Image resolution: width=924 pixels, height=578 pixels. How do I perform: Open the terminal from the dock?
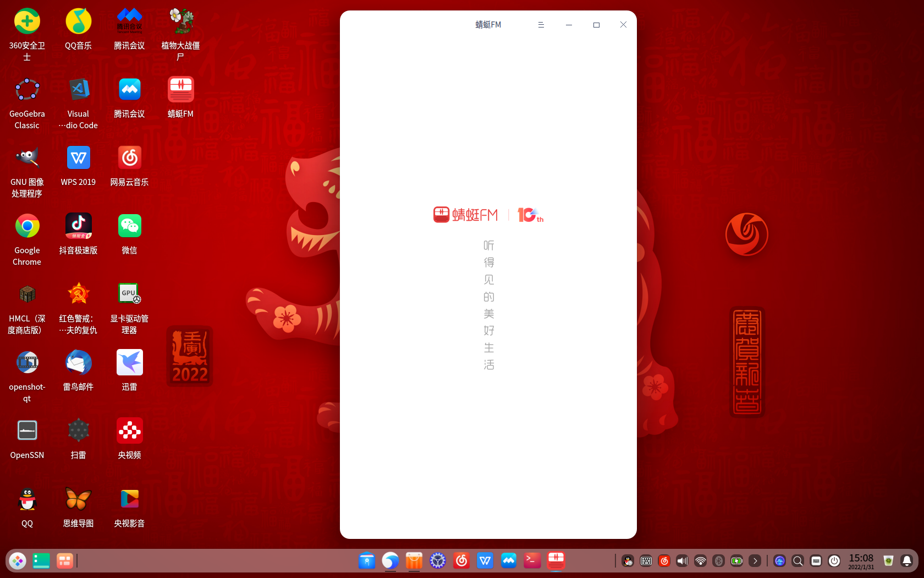(x=532, y=561)
